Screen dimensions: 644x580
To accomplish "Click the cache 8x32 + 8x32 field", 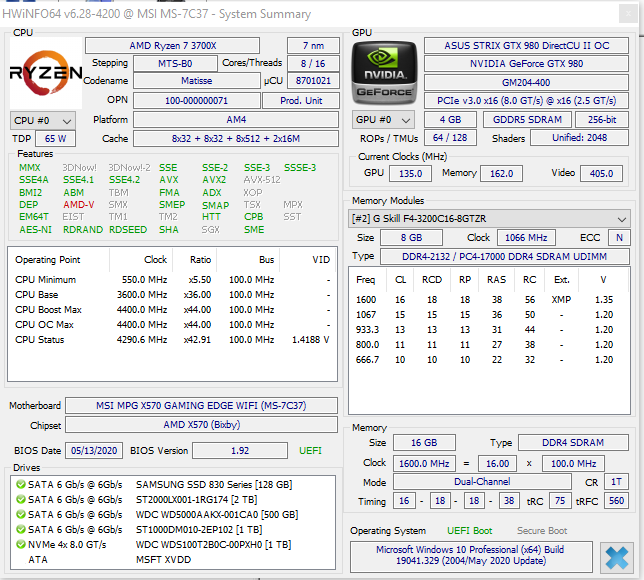I will (236, 139).
